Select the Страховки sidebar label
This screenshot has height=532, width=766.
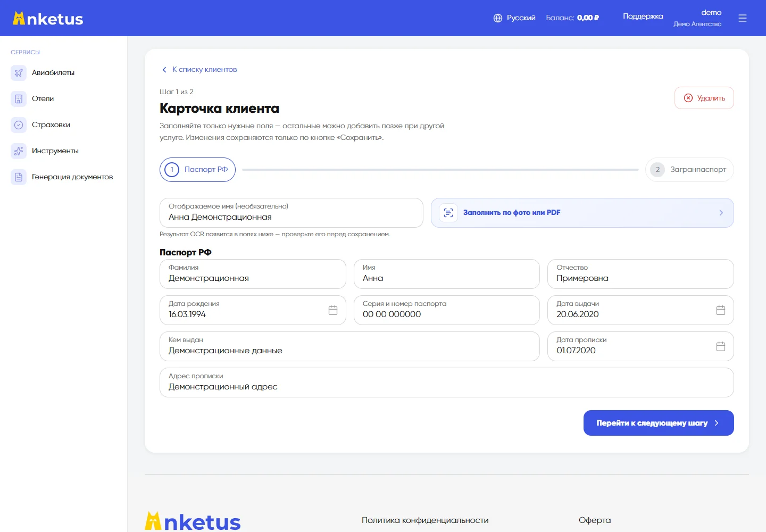pos(51,125)
